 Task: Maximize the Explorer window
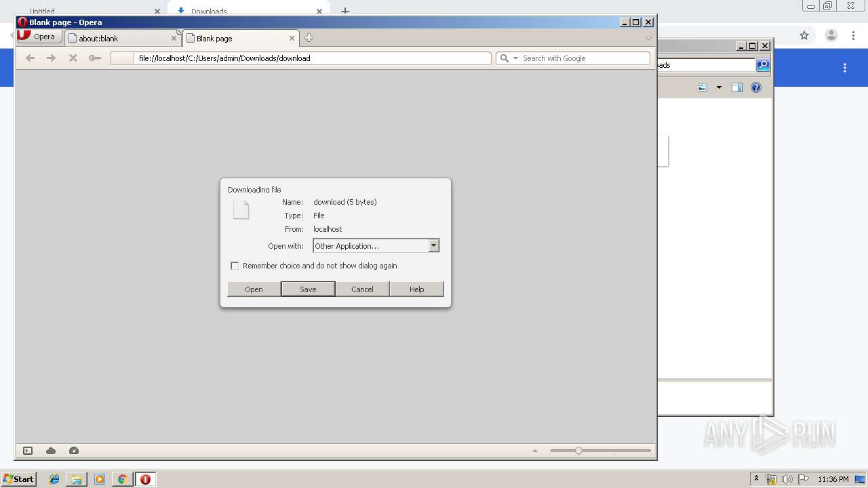(x=753, y=46)
